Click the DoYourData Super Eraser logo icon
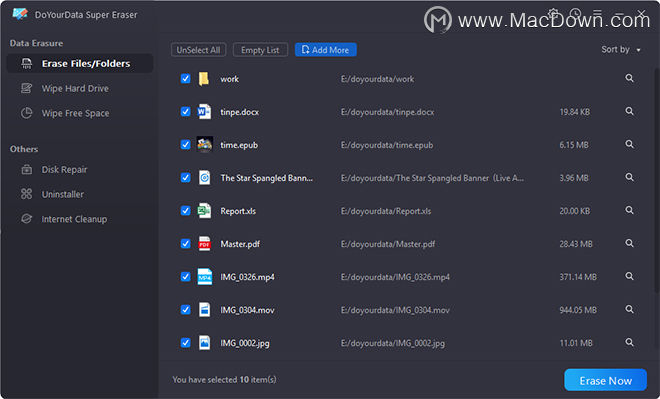The image size is (660, 399). (20, 14)
